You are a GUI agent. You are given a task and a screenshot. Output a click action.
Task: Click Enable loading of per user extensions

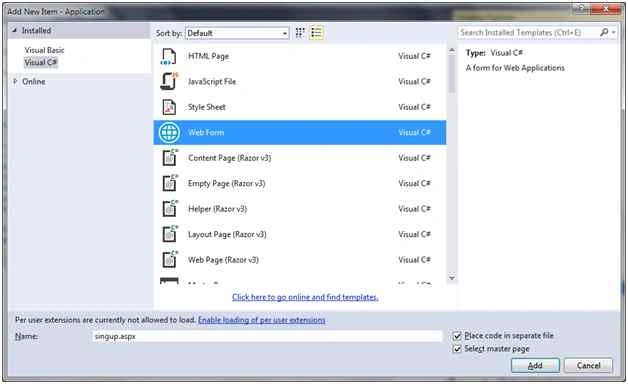[x=262, y=320]
